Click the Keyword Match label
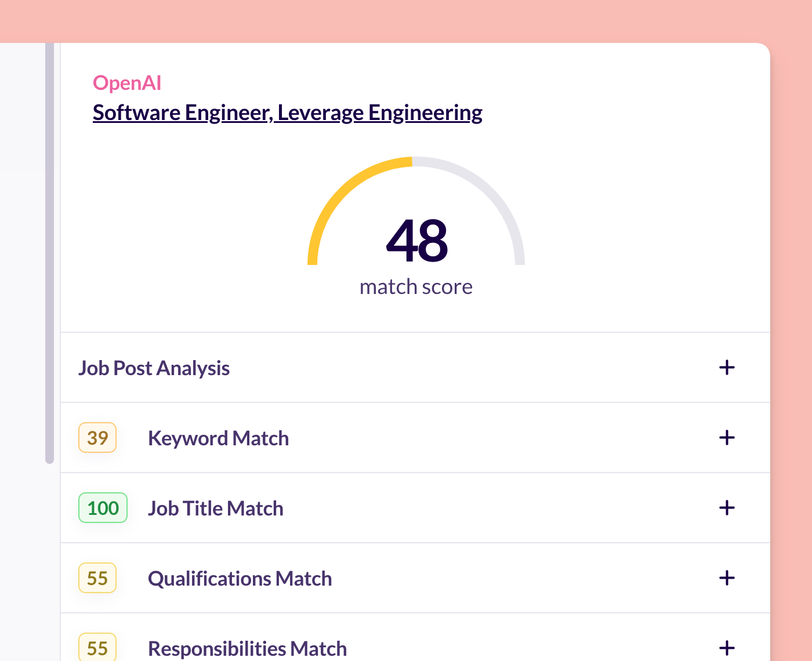The image size is (812, 661). 218,438
